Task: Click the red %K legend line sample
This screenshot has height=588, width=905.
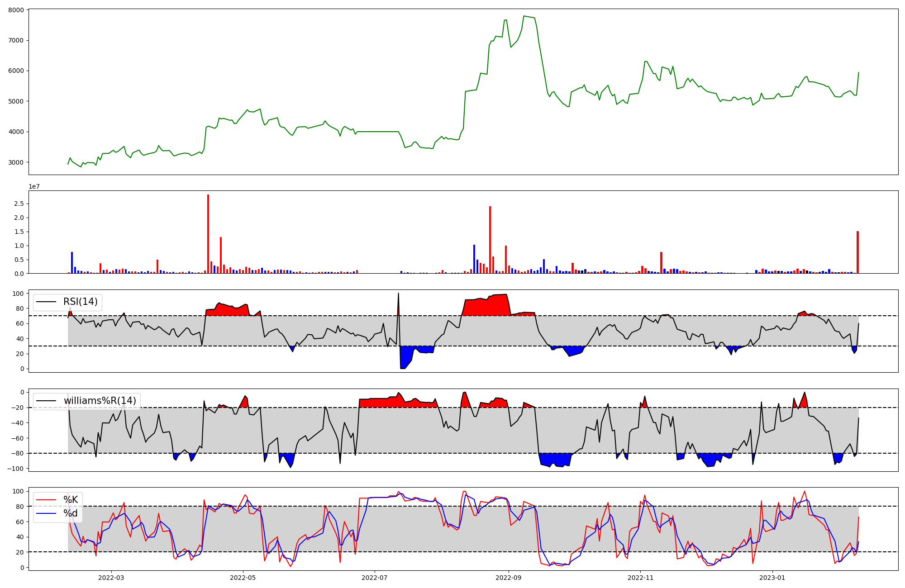Action: coord(46,500)
